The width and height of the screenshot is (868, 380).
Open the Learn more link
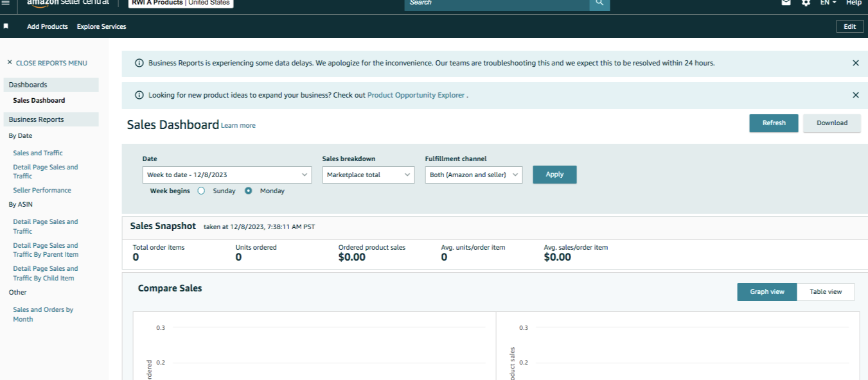pyautogui.click(x=238, y=126)
